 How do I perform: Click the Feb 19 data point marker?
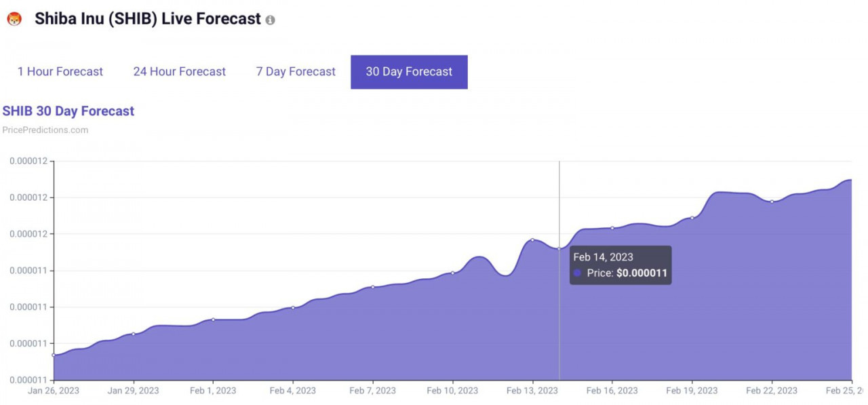click(692, 218)
